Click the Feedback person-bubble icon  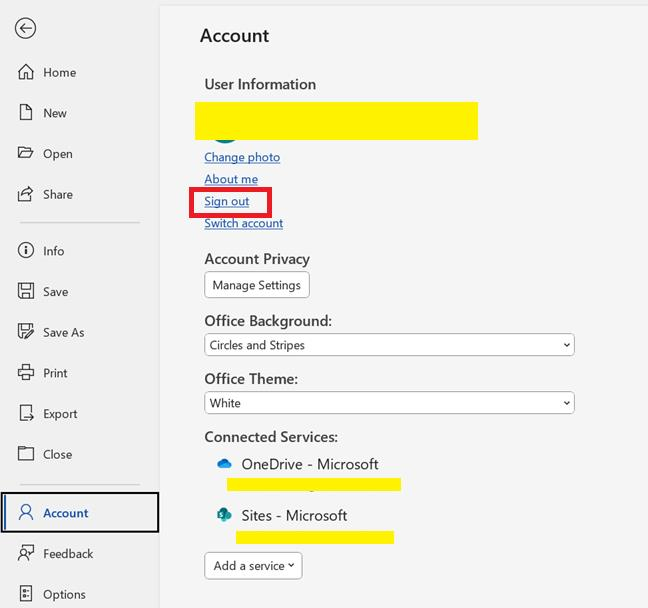(26, 553)
